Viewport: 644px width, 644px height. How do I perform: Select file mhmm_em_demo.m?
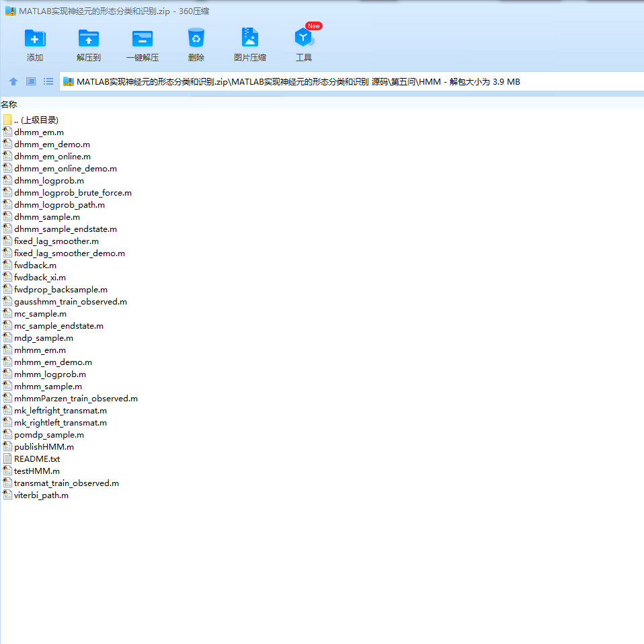pos(53,362)
